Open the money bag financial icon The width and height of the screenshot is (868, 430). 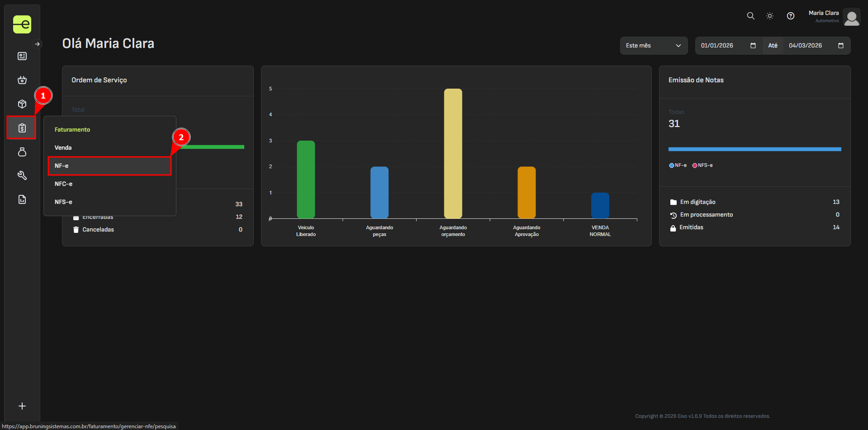pos(22,152)
